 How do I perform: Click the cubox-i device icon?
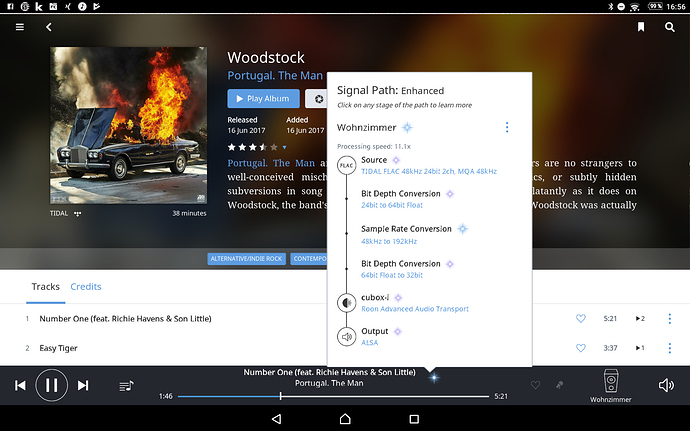pos(346,303)
